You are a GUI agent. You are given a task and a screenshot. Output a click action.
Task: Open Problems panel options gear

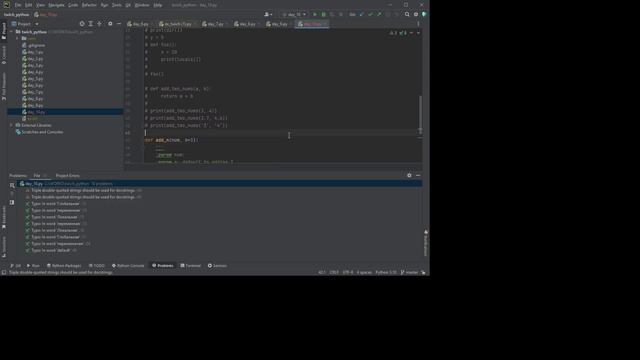(409, 175)
